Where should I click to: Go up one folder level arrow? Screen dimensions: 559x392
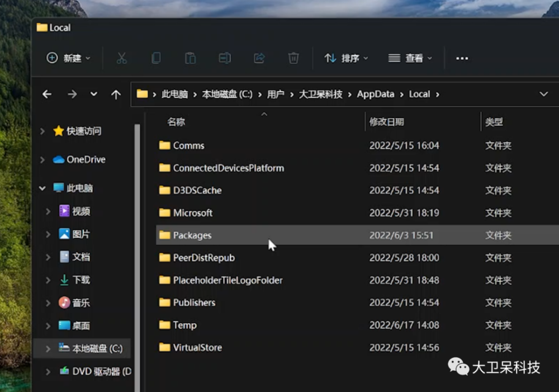[116, 95]
